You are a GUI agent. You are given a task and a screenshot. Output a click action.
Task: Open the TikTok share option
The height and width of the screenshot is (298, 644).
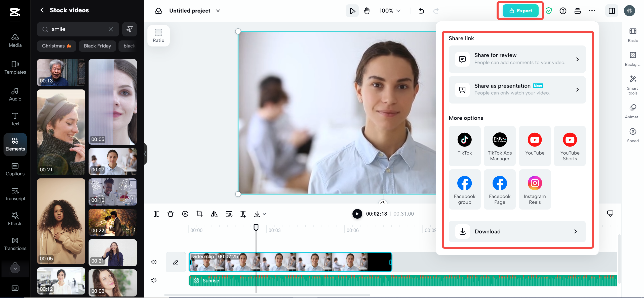click(464, 145)
